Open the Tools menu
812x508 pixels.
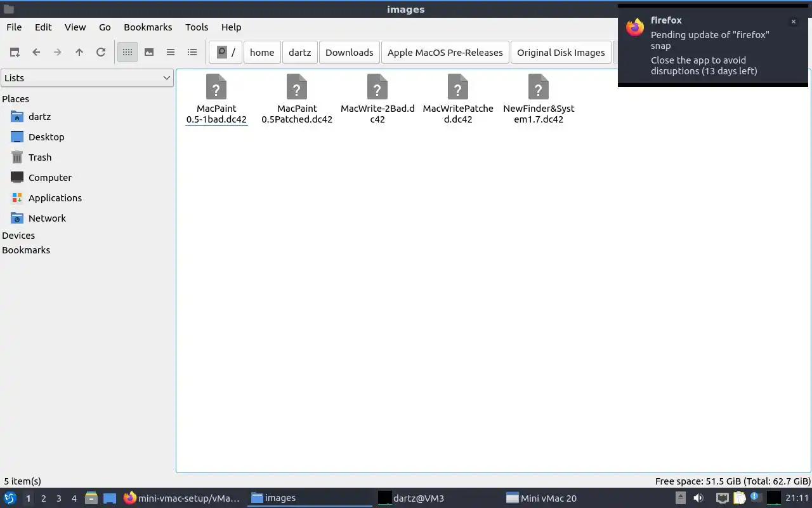click(197, 27)
